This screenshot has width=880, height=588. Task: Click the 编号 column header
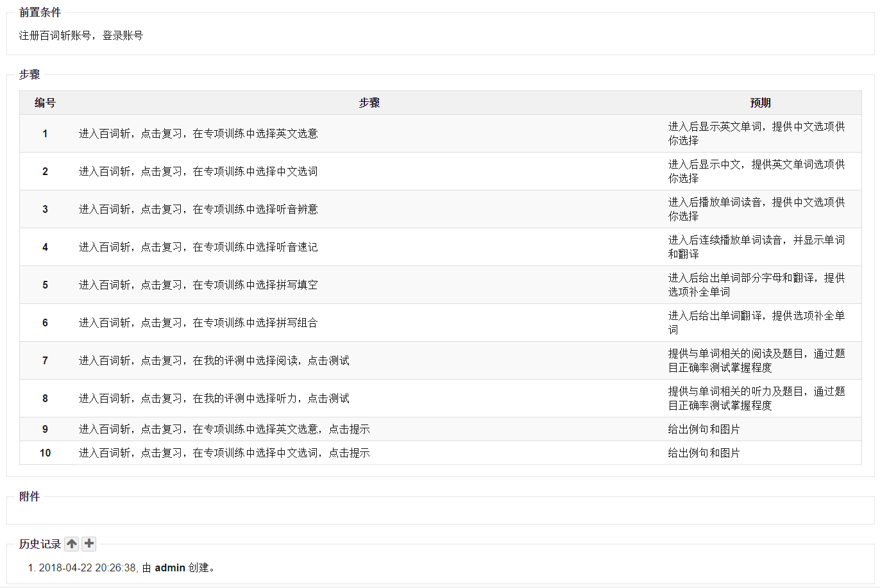(x=45, y=103)
